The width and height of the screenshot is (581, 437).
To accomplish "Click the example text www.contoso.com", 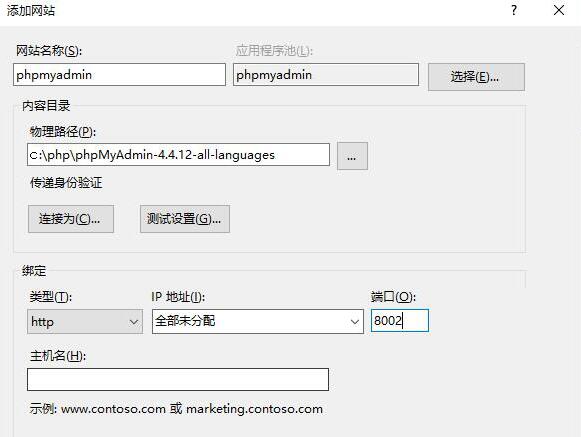I will (113, 409).
